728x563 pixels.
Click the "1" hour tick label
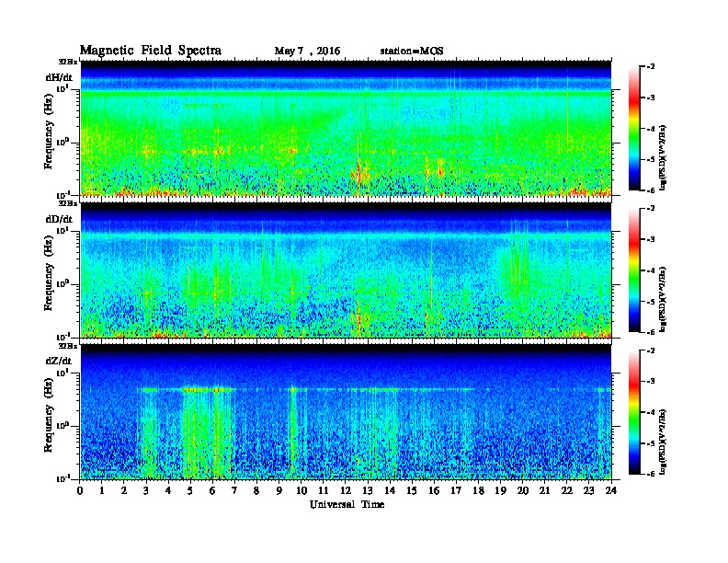coord(102,490)
